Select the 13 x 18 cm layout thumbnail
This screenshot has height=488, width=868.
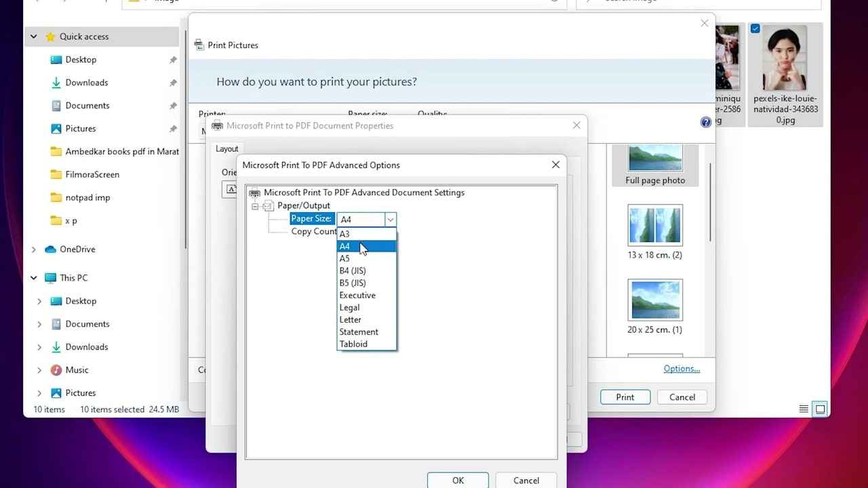pos(655,226)
